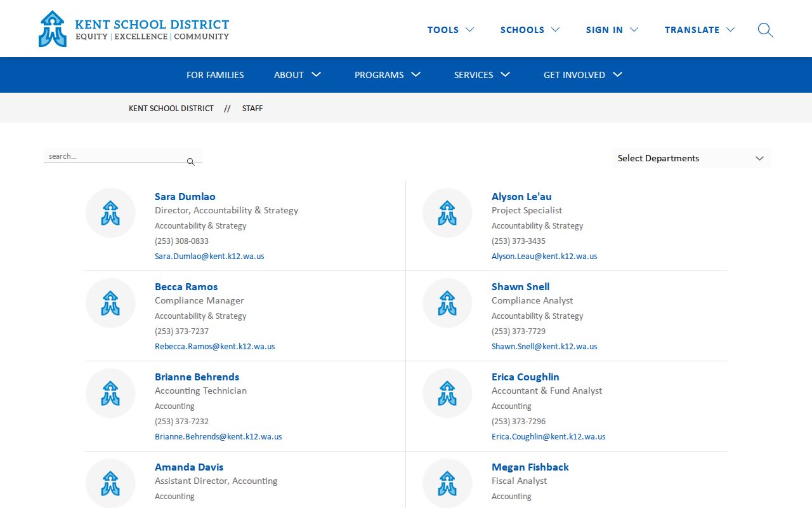This screenshot has height=508, width=812.
Task: Click Alyson Le'au's avatar icon
Action: [447, 213]
